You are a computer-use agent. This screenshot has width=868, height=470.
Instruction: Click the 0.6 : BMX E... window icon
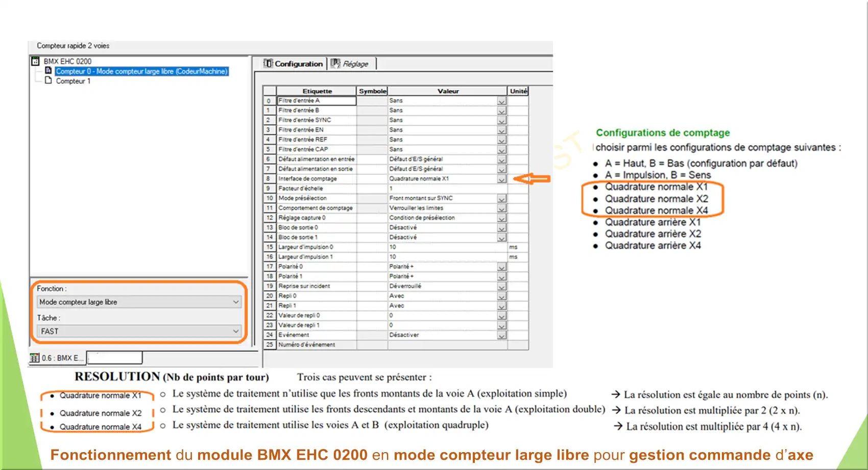pos(35,358)
